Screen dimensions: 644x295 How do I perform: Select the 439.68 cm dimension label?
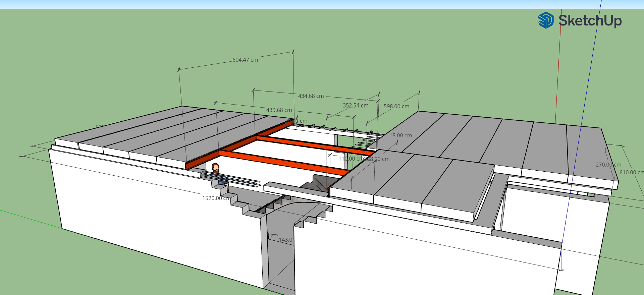(279, 110)
